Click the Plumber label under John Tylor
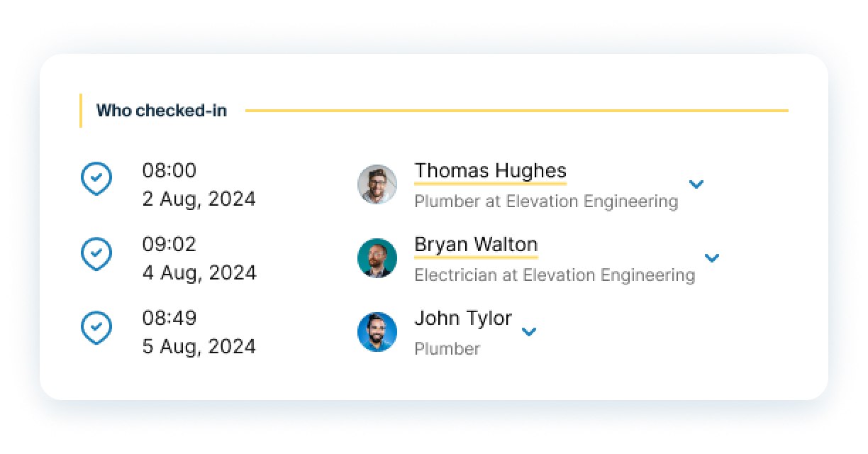 click(x=447, y=348)
